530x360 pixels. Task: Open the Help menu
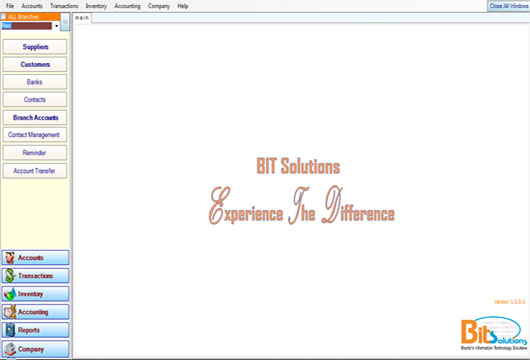(x=183, y=6)
